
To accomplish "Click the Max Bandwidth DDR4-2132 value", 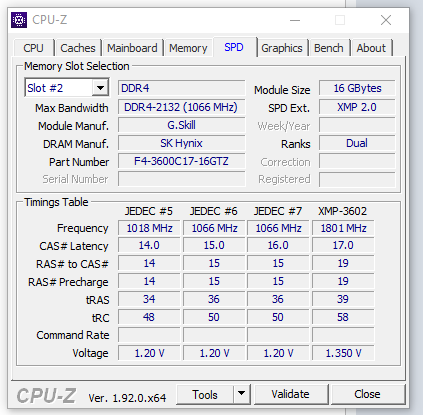I will (182, 107).
